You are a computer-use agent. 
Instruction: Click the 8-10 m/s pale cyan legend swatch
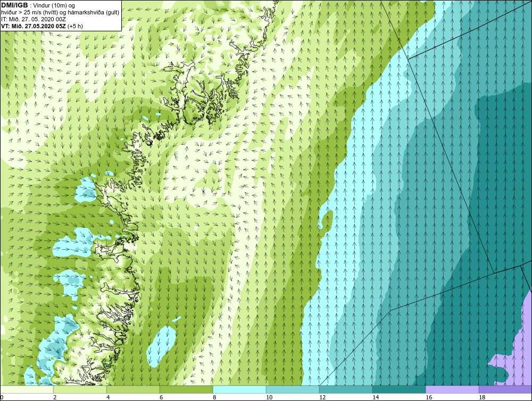coord(239,389)
